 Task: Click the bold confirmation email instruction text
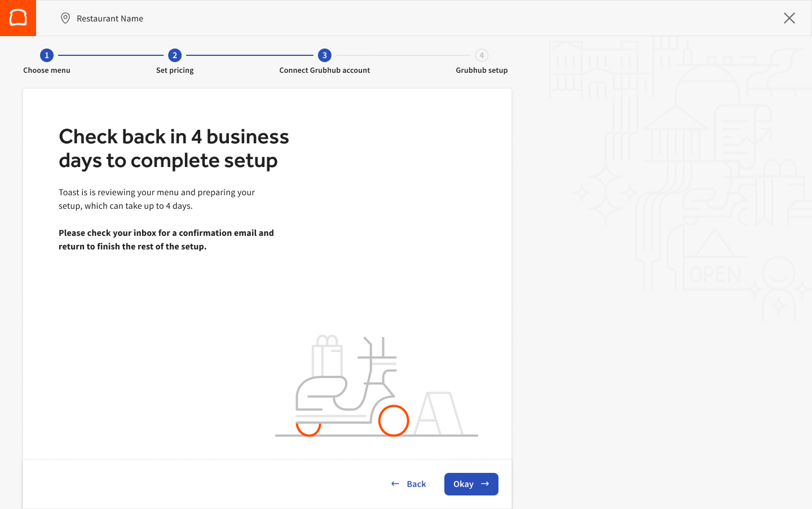(166, 240)
